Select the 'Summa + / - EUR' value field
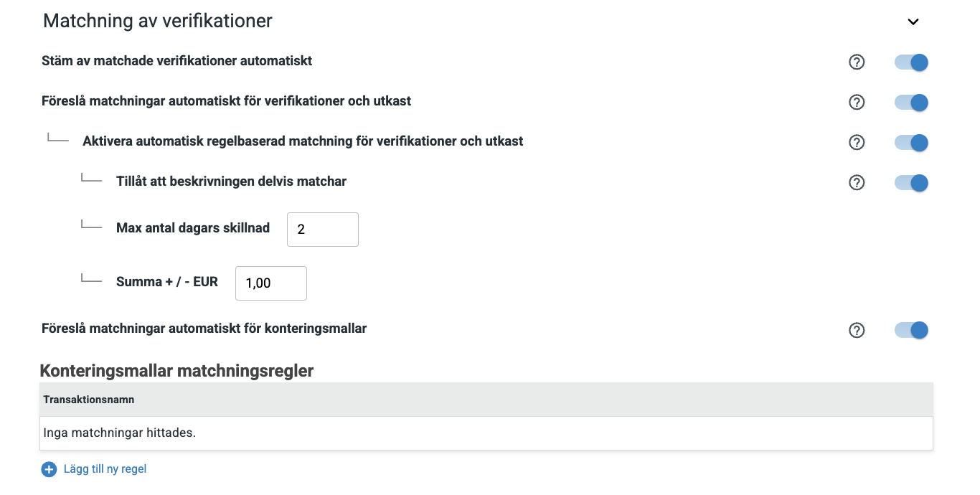The image size is (980, 495). tap(270, 283)
